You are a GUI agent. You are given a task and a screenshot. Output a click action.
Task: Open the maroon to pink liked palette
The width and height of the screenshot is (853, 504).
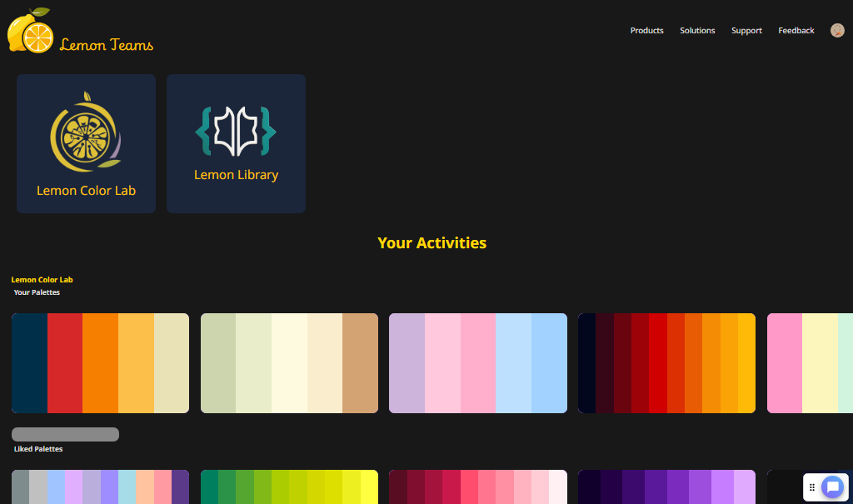point(477,487)
